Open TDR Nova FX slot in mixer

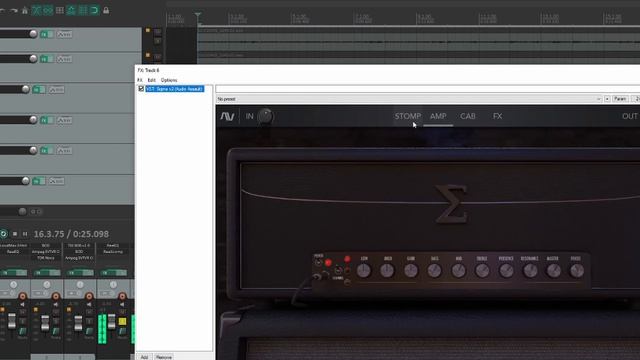coord(46,258)
